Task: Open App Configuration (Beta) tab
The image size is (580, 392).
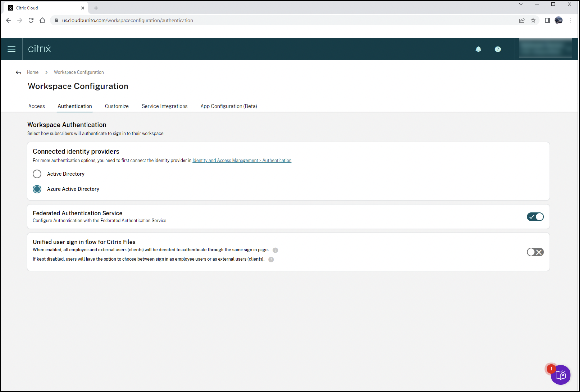Action: click(x=229, y=106)
